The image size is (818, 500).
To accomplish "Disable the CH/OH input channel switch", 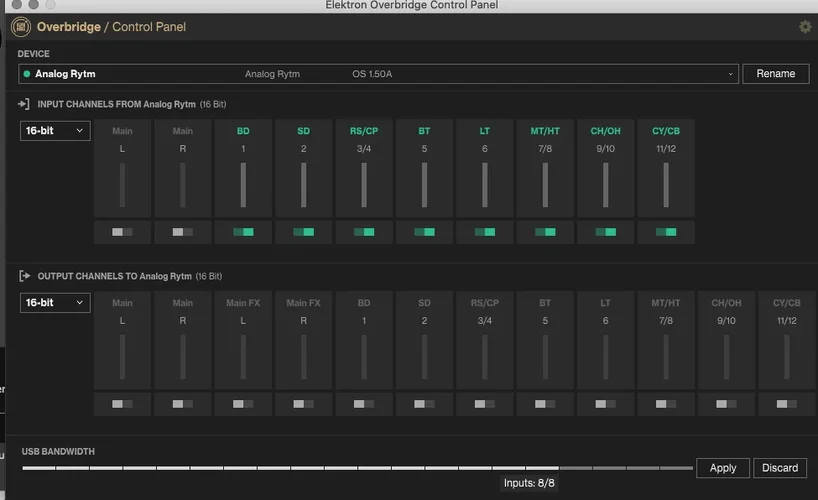I will (x=606, y=232).
